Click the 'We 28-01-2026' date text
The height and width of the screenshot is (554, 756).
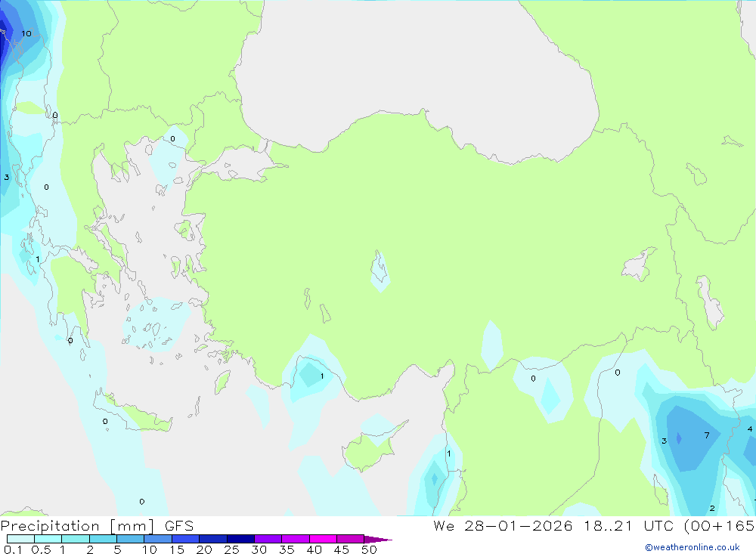pyautogui.click(x=503, y=525)
